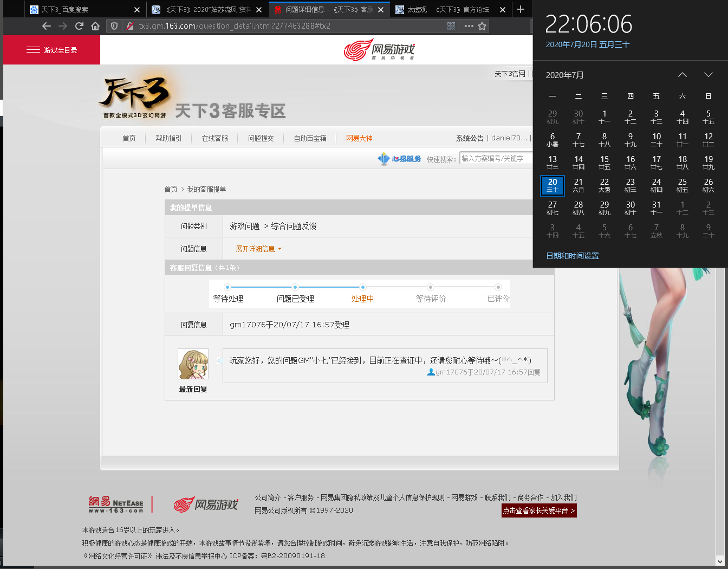Open the QR code icon in address bar

pyautogui.click(x=451, y=26)
